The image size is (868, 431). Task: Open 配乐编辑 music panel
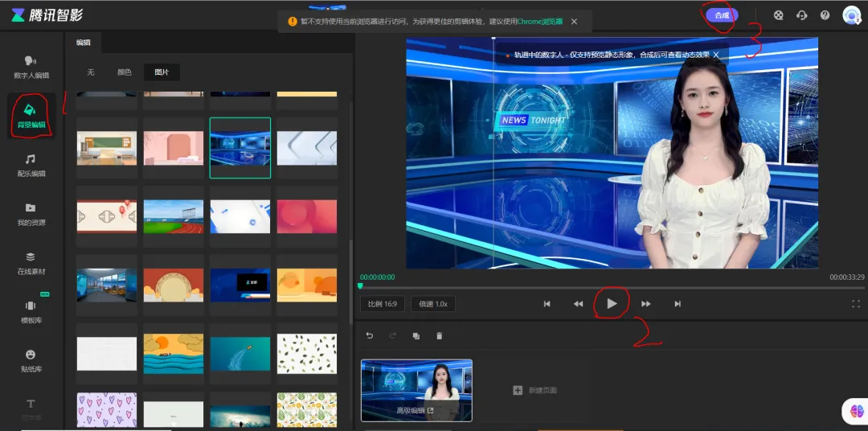click(x=31, y=165)
